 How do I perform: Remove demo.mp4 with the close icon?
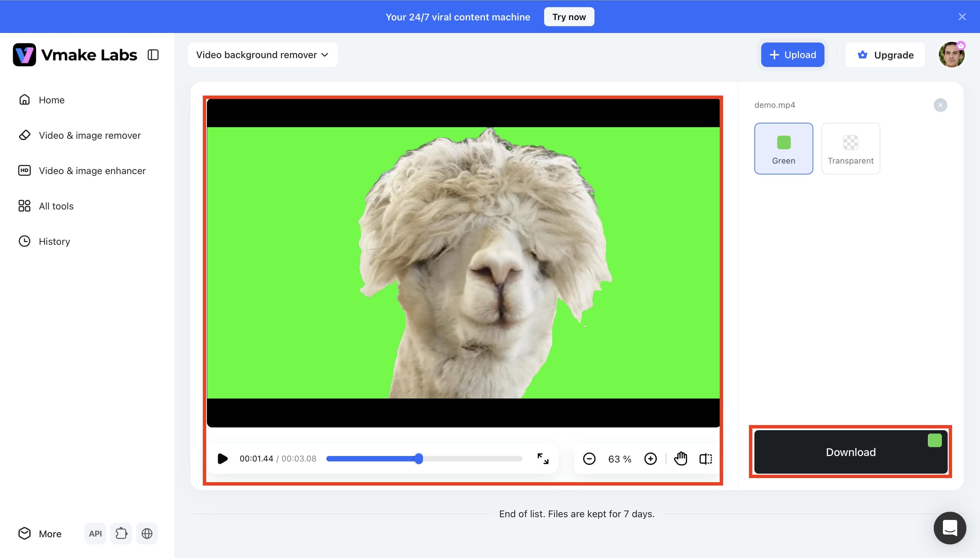940,105
